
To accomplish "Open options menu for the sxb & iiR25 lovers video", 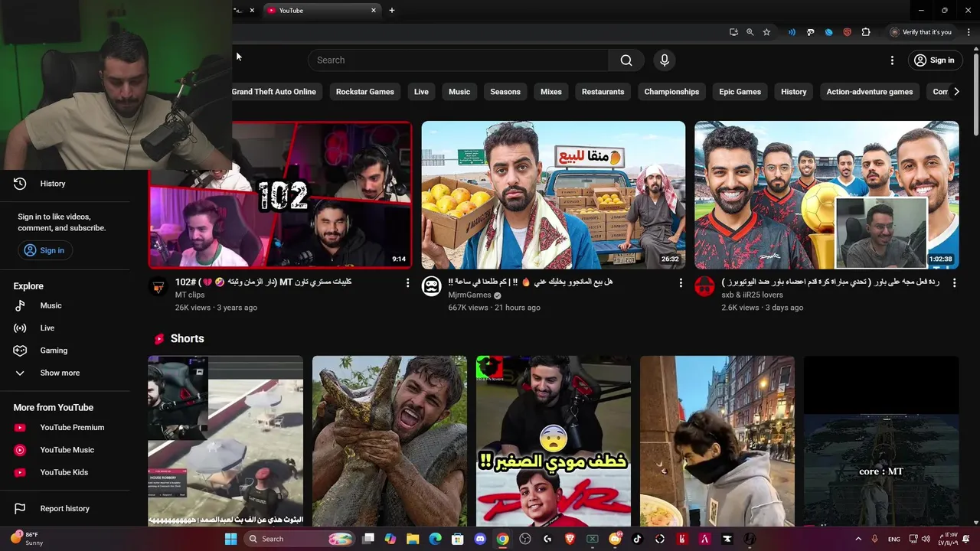I will pyautogui.click(x=954, y=283).
